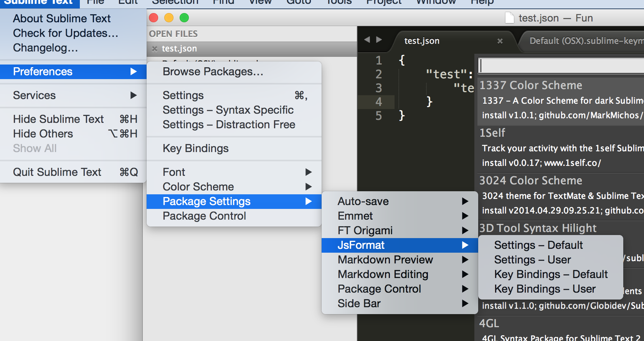Select Quit Sublime Text
644x341 pixels.
[x=58, y=172]
